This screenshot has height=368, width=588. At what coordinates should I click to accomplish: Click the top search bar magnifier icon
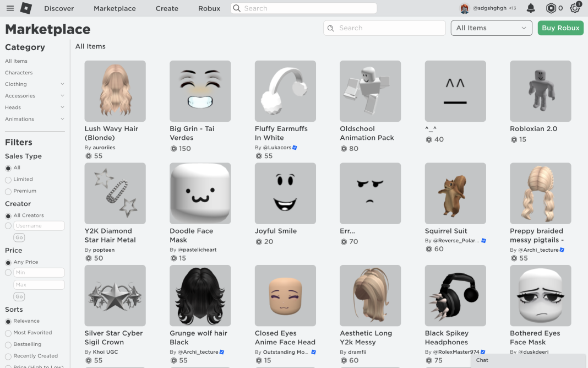(237, 8)
